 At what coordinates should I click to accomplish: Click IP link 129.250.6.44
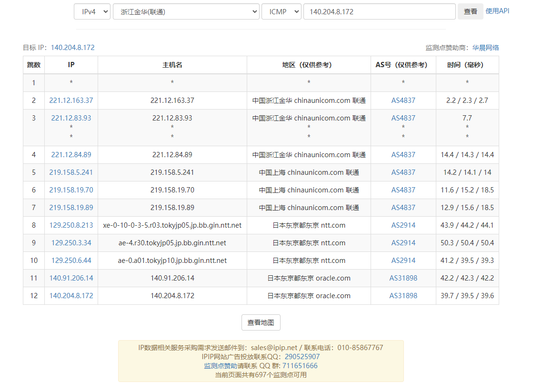pos(71,261)
